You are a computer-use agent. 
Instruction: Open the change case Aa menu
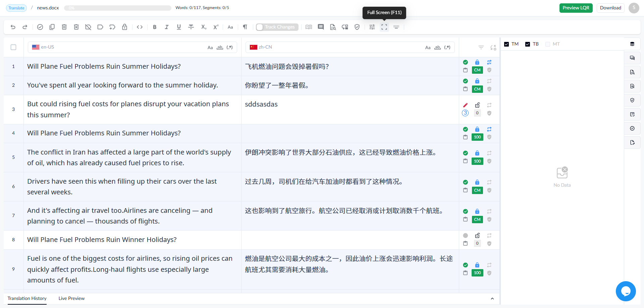coord(230,27)
